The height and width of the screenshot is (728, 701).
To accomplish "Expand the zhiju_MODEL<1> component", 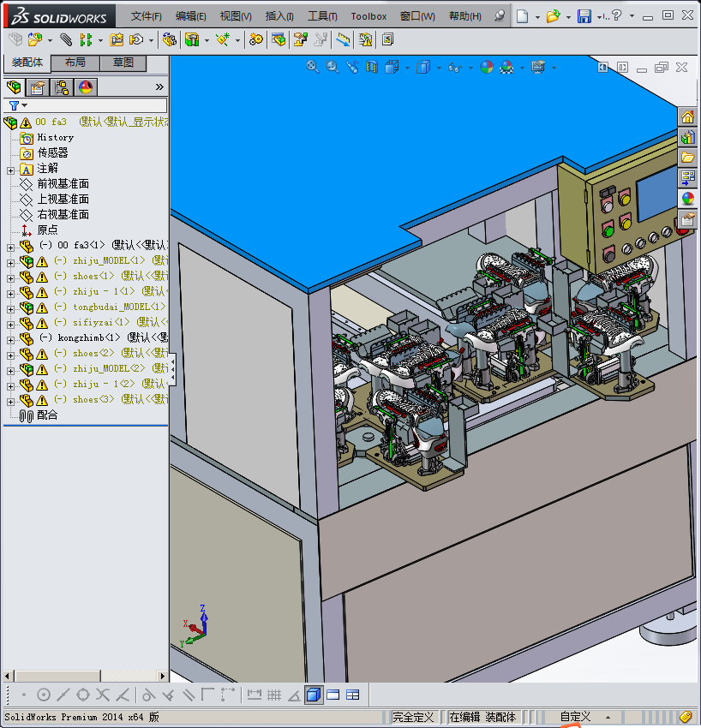I will click(10, 263).
